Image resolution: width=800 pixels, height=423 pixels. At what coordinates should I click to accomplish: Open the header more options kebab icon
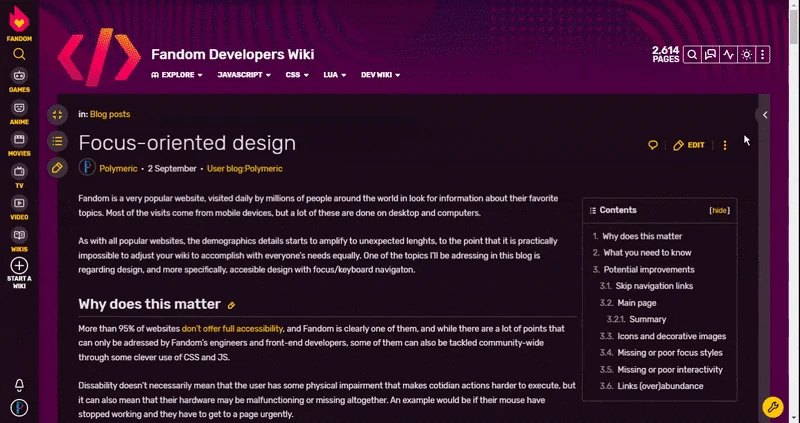762,55
